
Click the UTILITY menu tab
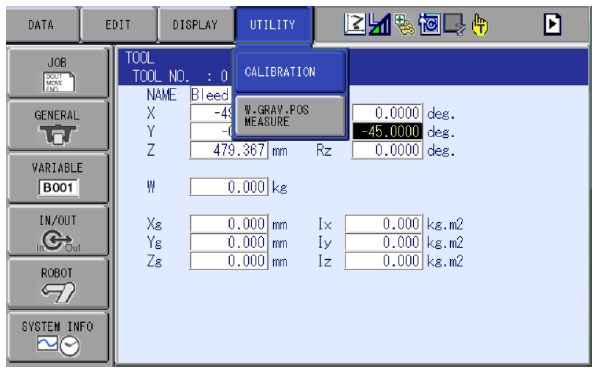tap(273, 25)
